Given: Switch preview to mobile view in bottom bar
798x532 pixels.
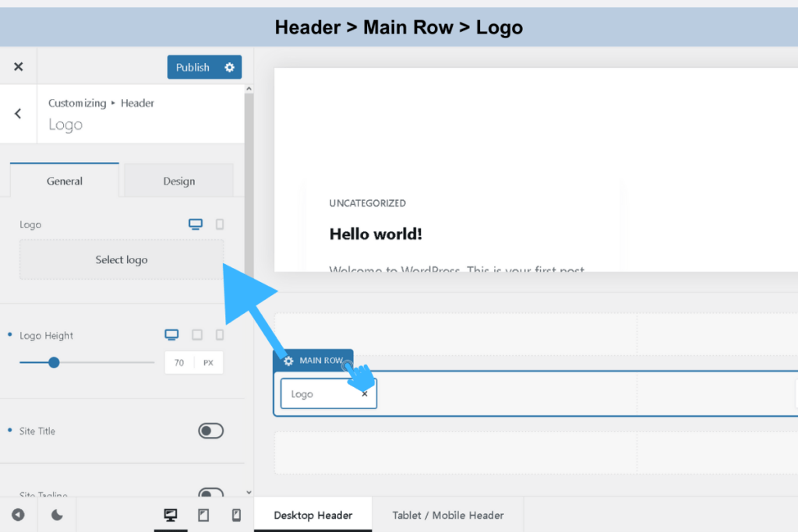Looking at the screenshot, I should (x=235, y=515).
